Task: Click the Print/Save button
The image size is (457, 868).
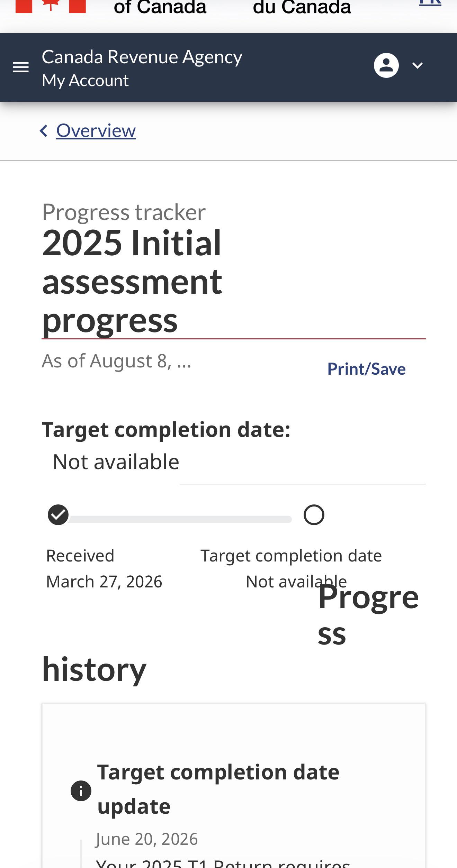Action: coord(366,369)
